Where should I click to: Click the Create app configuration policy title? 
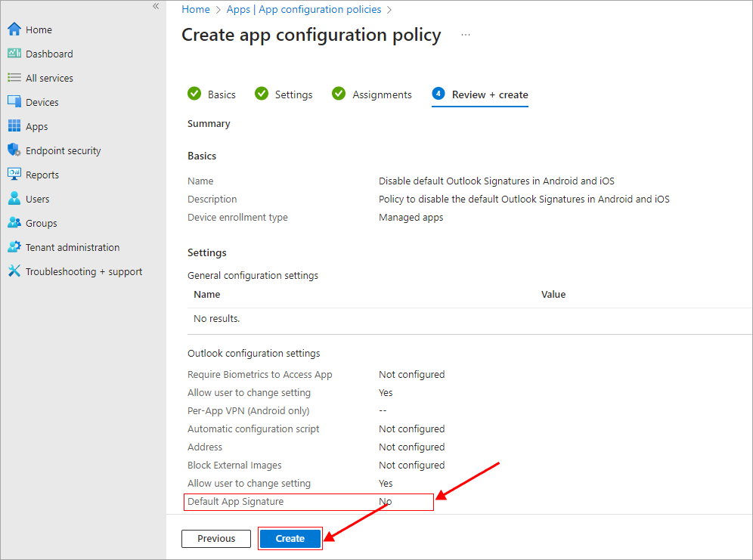coord(311,36)
